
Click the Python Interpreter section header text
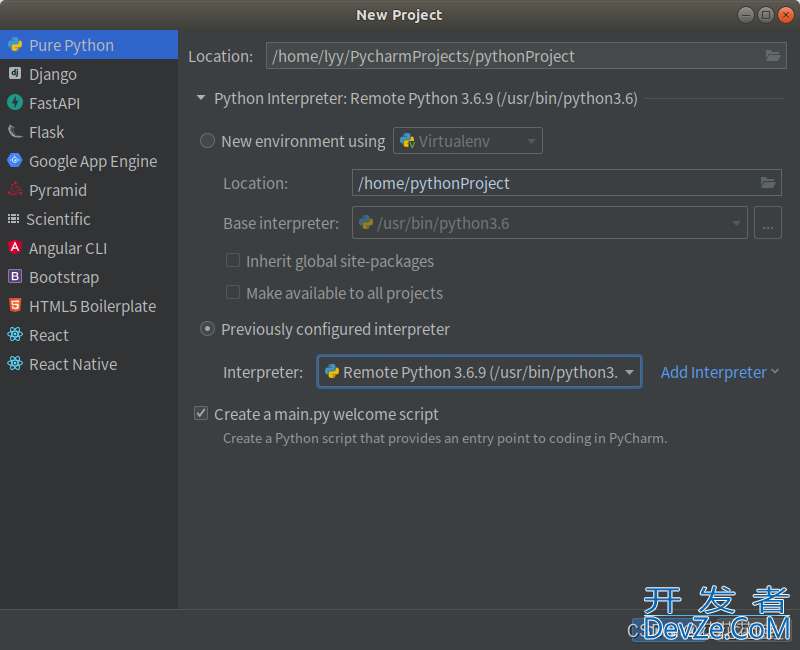(x=426, y=98)
